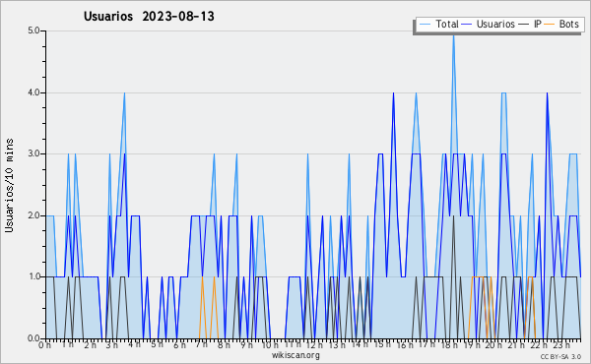Screen dimensions: 591x364
Task: Click the 3 h x-axis label
Action: pos(112,344)
